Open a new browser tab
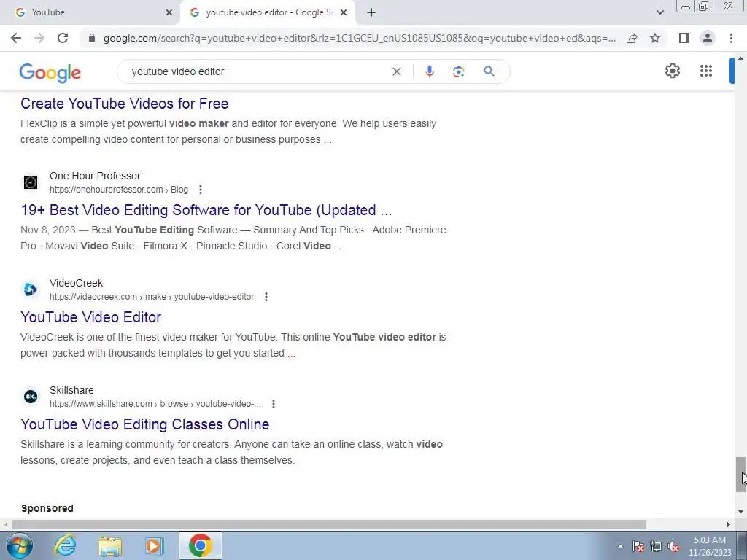 point(371,12)
